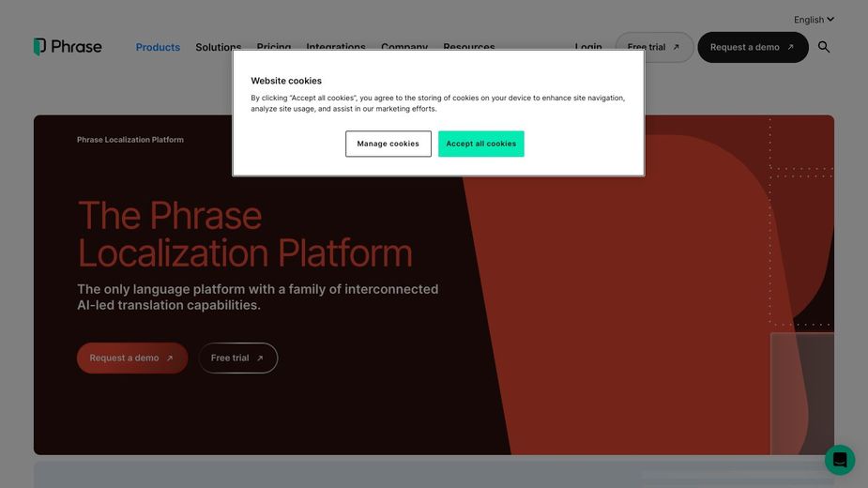Click the Website cookies dialog title
The image size is (868, 488).
286,81
